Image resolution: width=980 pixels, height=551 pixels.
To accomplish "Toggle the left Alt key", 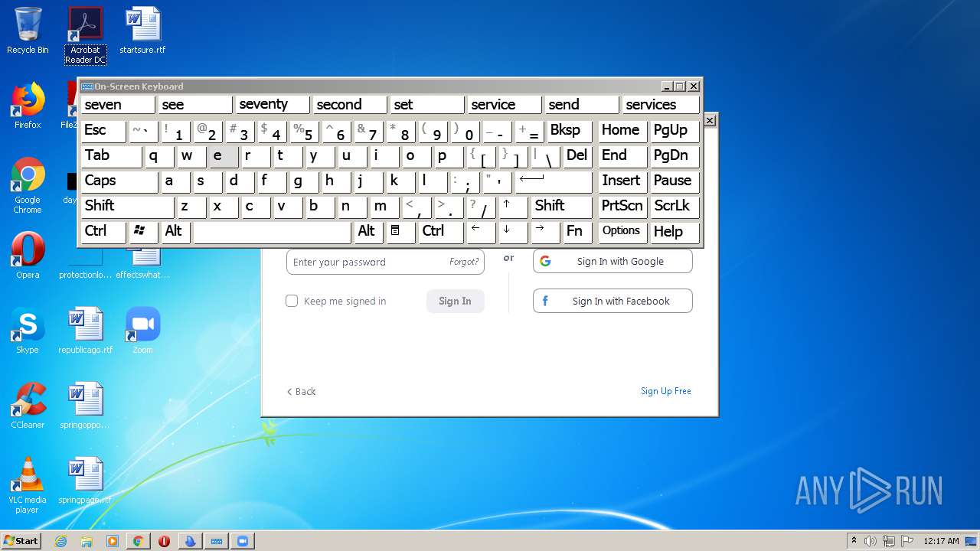I will (175, 231).
